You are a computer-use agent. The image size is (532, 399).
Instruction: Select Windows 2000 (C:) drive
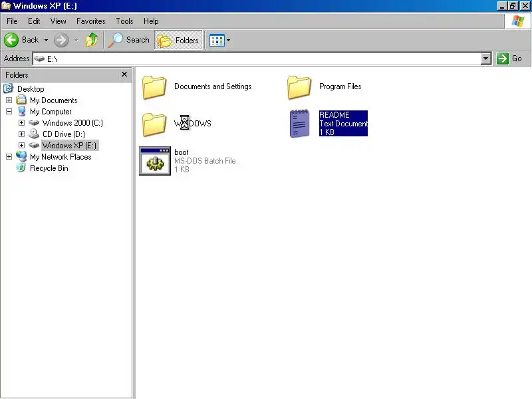pos(72,123)
